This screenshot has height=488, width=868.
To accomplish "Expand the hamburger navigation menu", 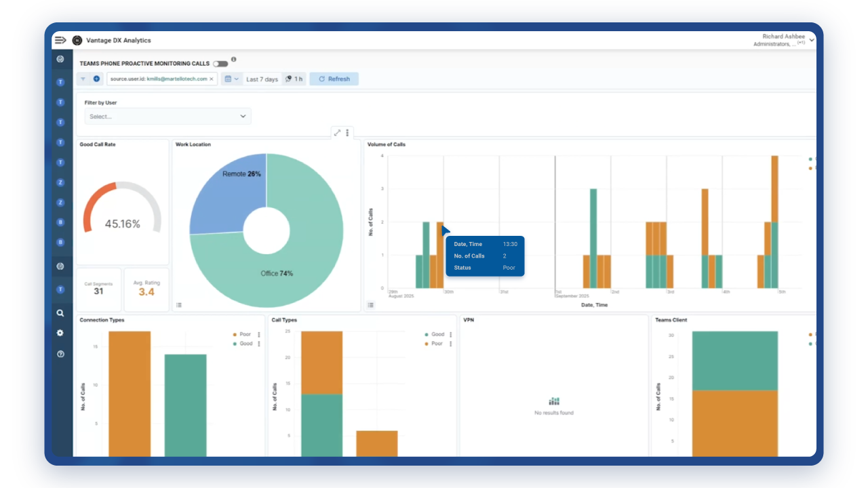I will (60, 40).
